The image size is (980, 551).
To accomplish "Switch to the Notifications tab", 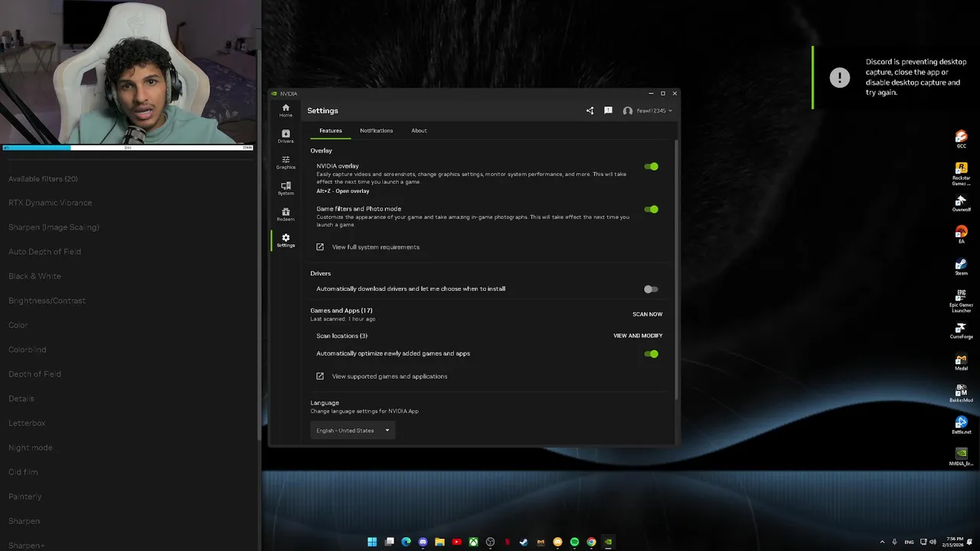I will 376,131.
